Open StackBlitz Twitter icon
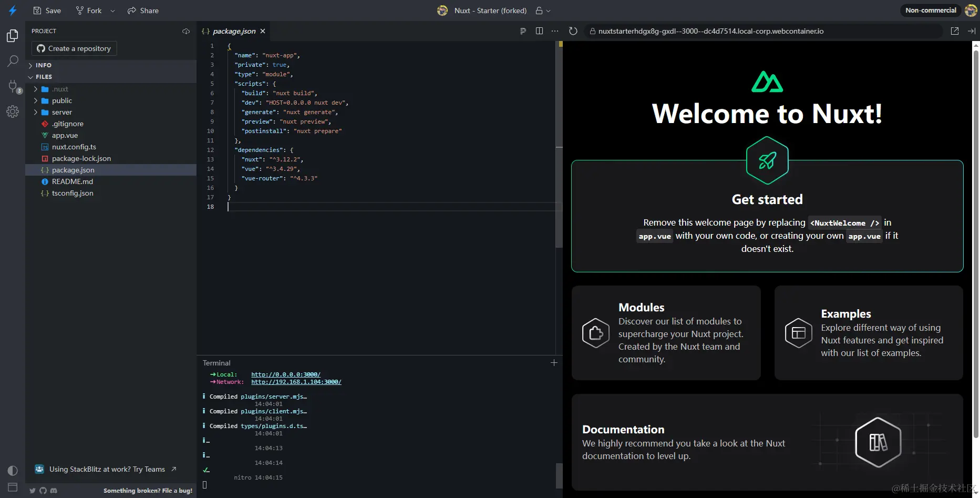980x498 pixels. pyautogui.click(x=33, y=491)
